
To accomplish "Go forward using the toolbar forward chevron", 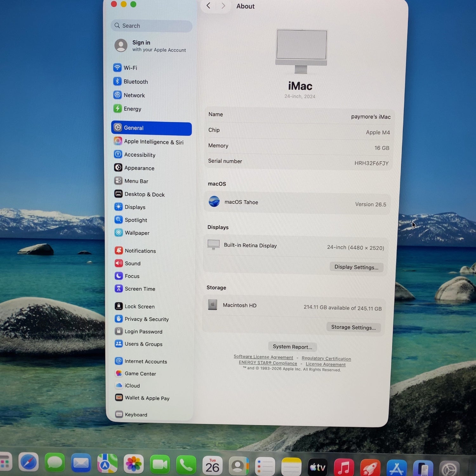I will click(x=223, y=6).
